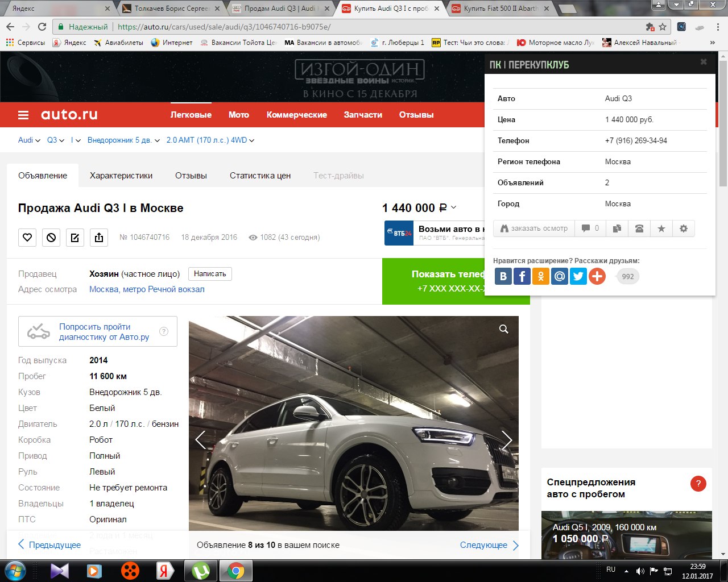The height and width of the screenshot is (582, 728).
Task: Click the ВТБ24 Возьми авто banner
Action: click(435, 233)
